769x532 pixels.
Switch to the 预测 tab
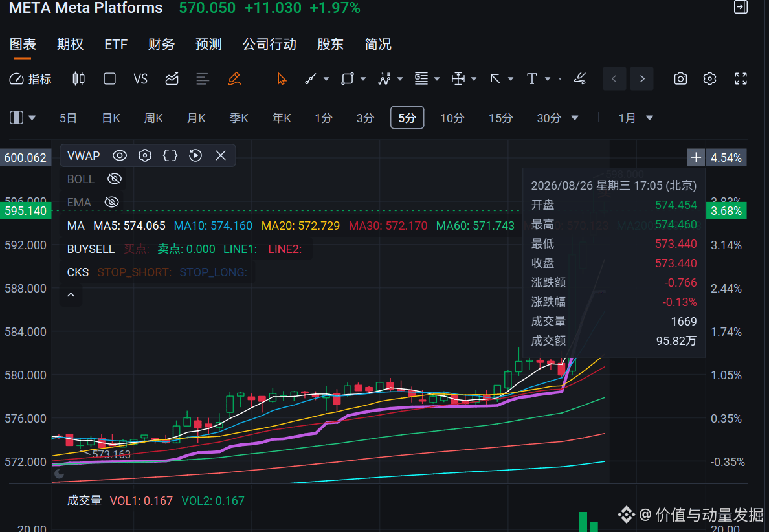[x=208, y=44]
